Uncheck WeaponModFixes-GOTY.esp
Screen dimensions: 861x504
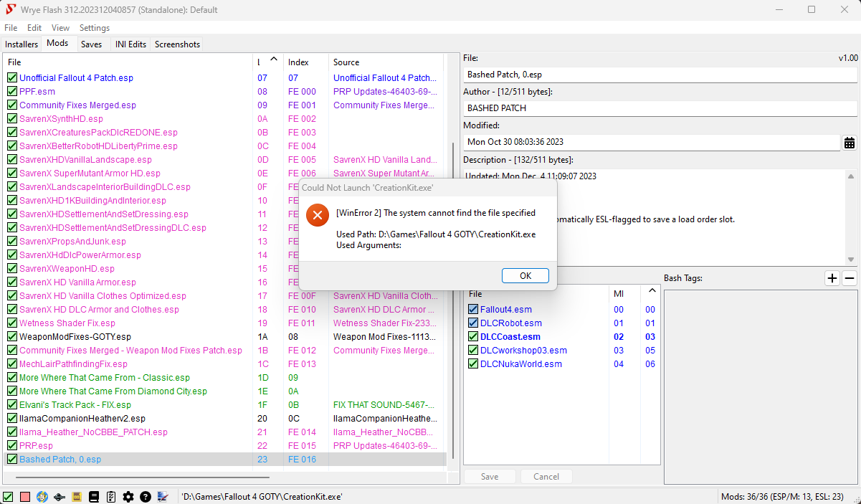coord(12,337)
